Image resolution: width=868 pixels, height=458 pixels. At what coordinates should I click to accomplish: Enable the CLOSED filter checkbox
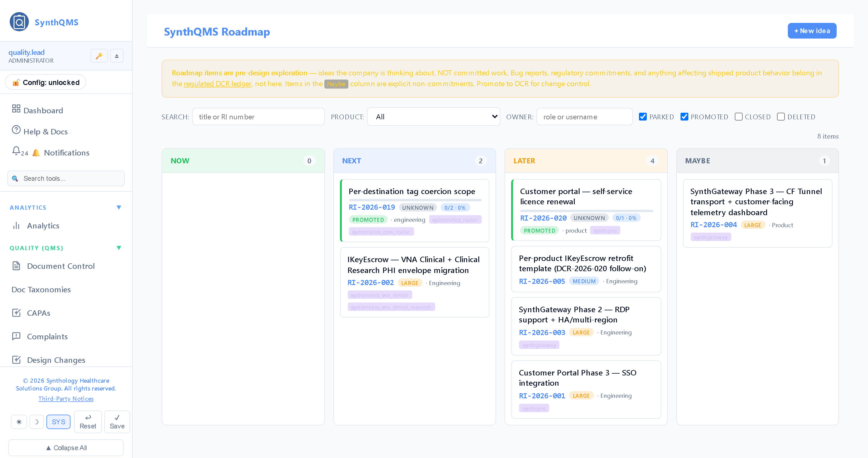pyautogui.click(x=738, y=117)
